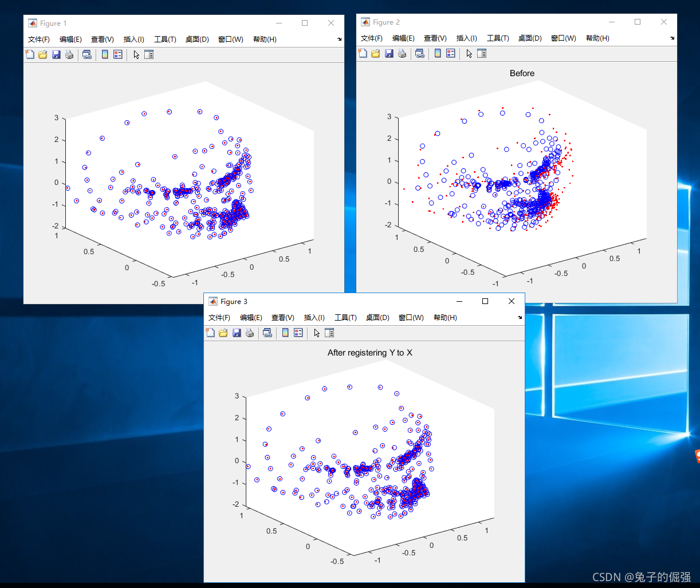Open 帮助(H) menu in Figure 1

(x=265, y=40)
